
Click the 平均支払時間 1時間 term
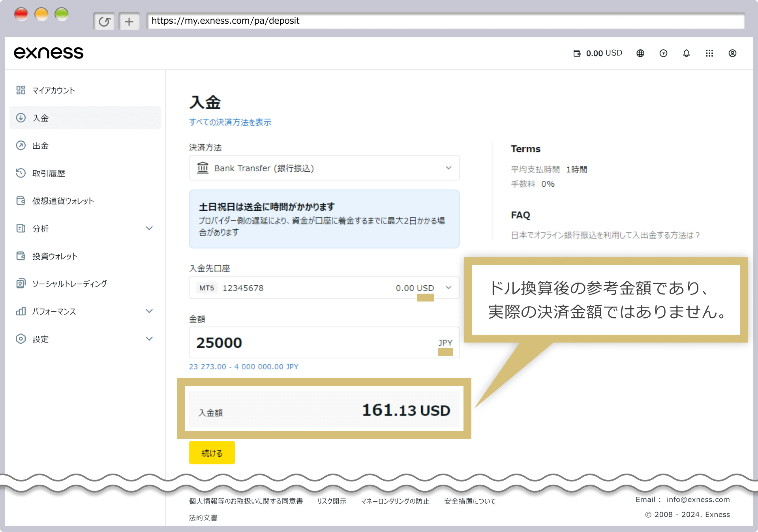click(549, 170)
